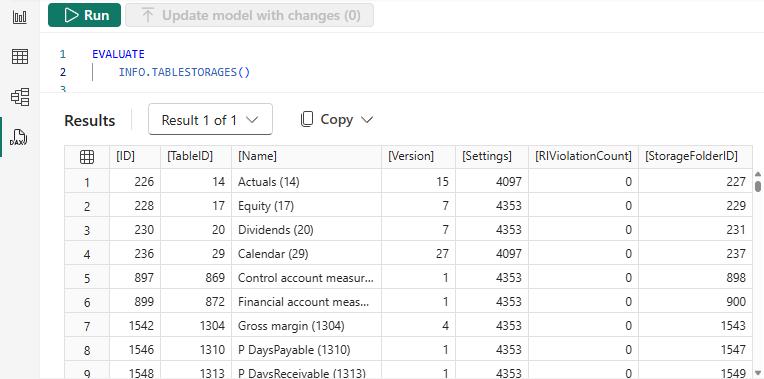Expand the Copy dropdown chevron
The width and height of the screenshot is (764, 379).
click(x=366, y=120)
